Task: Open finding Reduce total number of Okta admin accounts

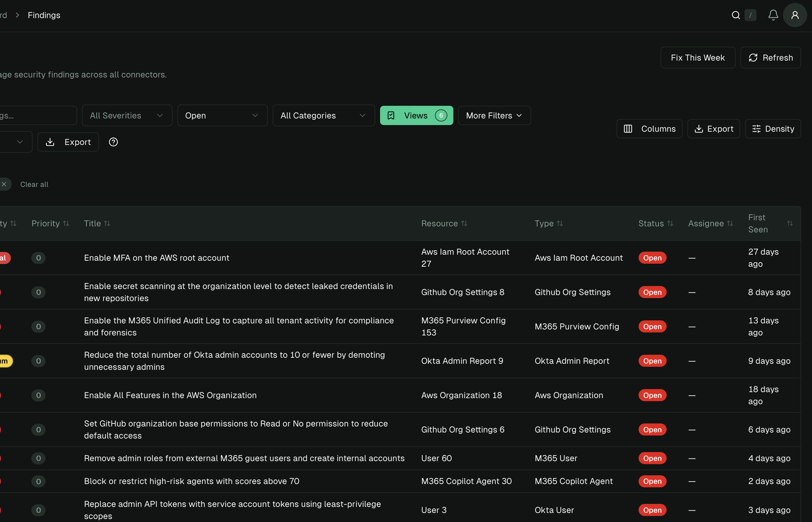Action: 234,361
